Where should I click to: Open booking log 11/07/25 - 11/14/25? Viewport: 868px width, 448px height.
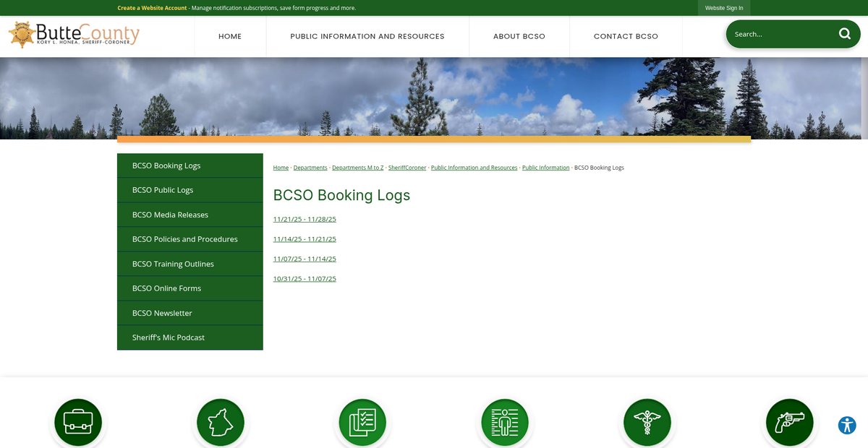[305, 259]
